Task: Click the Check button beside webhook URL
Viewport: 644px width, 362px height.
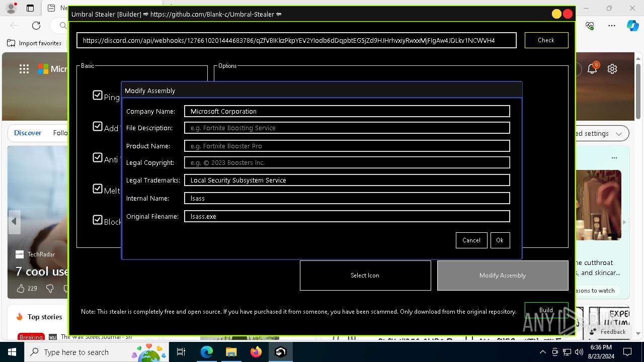Action: 546,40
